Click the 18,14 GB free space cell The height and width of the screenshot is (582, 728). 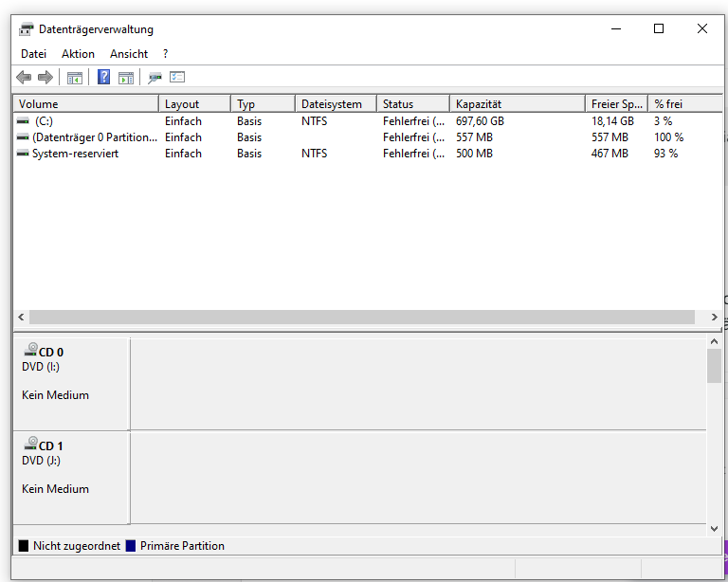tap(612, 121)
